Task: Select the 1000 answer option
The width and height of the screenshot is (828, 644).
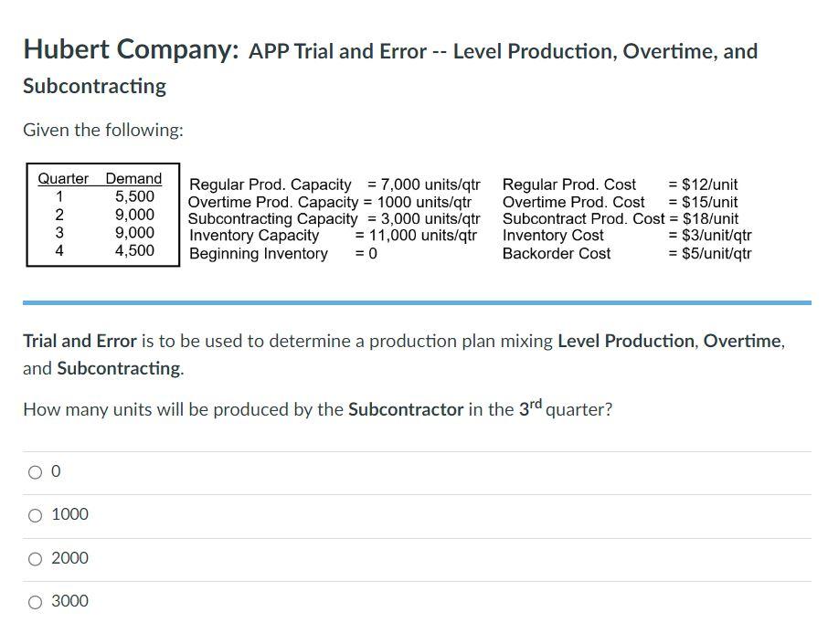Action: tap(34, 515)
